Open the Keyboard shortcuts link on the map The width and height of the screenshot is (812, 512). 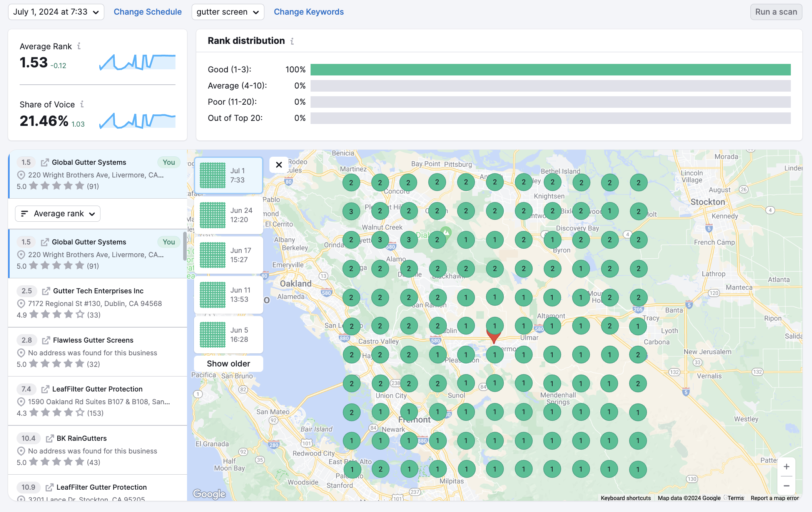pyautogui.click(x=626, y=498)
